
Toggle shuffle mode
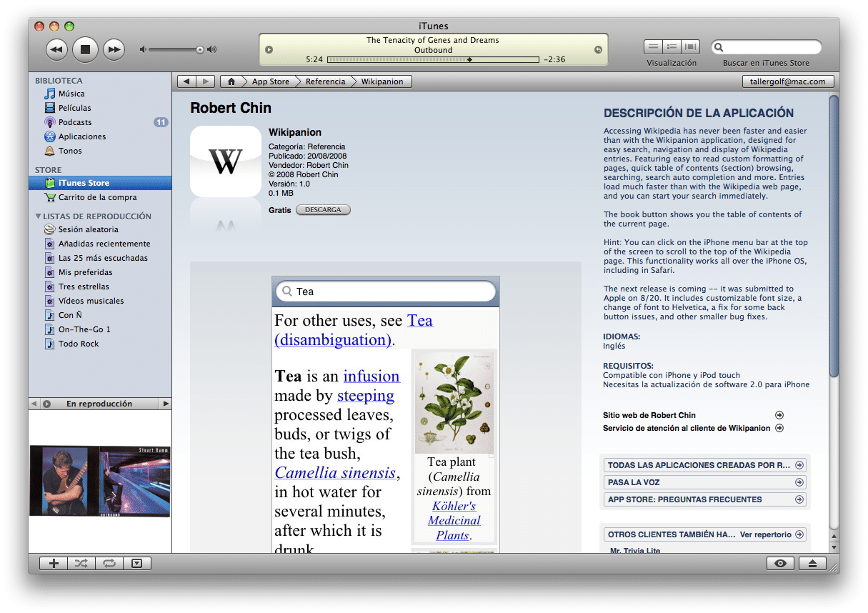pyautogui.click(x=81, y=563)
